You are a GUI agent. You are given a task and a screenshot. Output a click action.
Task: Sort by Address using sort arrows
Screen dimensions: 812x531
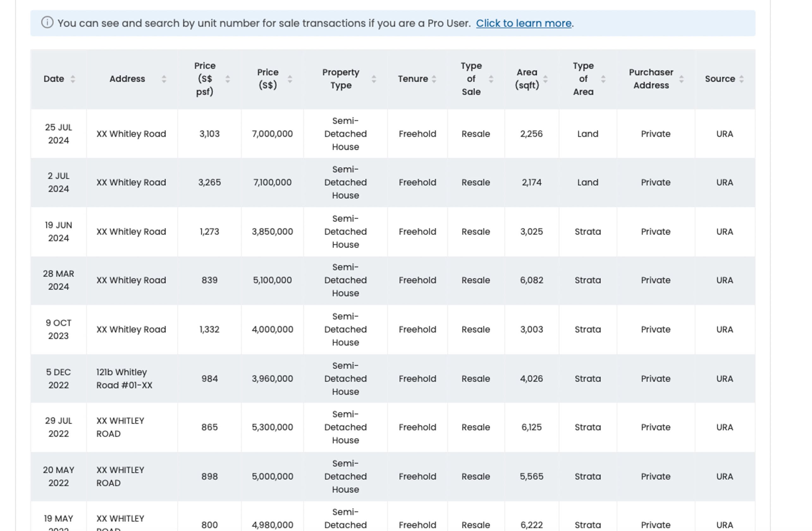pos(164,79)
